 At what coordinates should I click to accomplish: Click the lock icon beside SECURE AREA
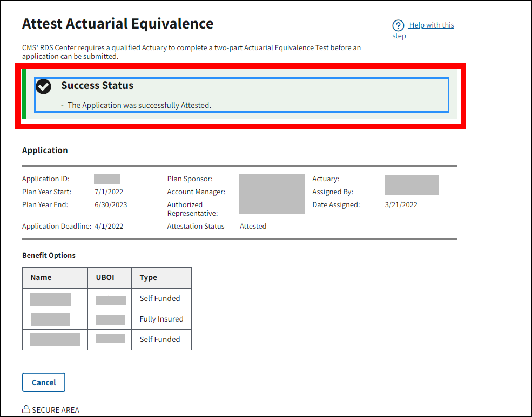(26, 410)
